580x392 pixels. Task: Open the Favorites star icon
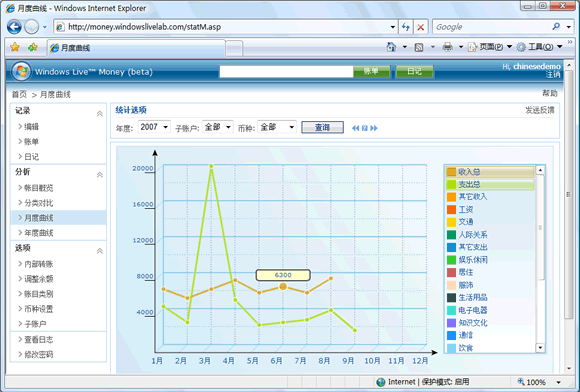click(15, 47)
